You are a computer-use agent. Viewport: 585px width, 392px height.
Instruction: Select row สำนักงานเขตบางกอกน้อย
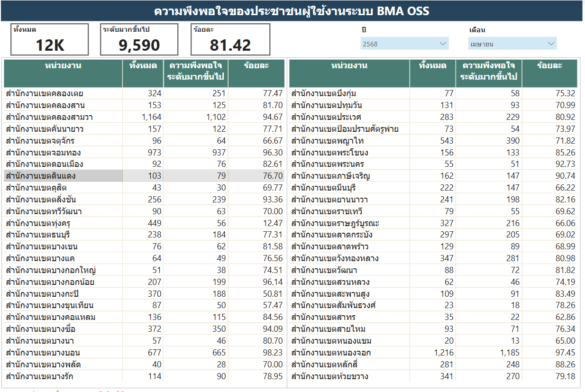145,282
